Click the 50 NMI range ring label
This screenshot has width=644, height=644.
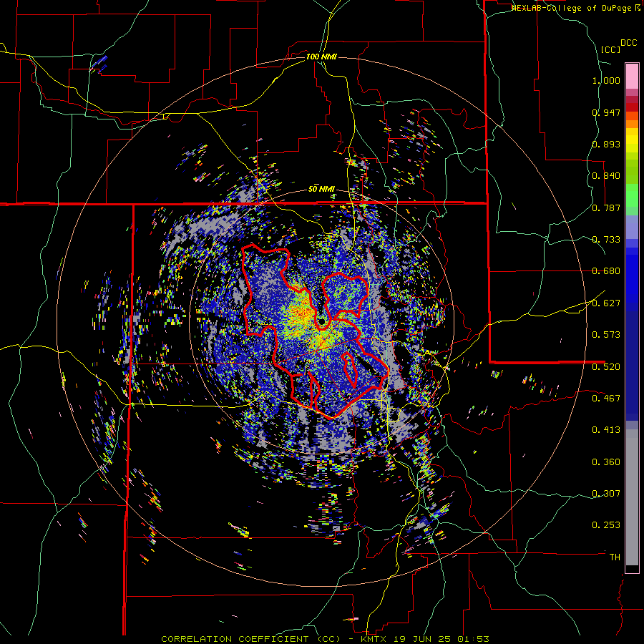[x=321, y=190]
